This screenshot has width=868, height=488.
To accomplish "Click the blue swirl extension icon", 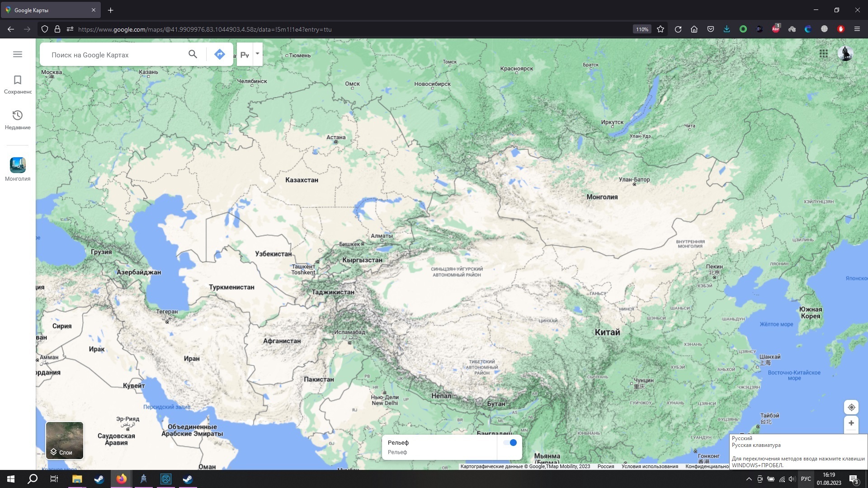I will coord(808,29).
